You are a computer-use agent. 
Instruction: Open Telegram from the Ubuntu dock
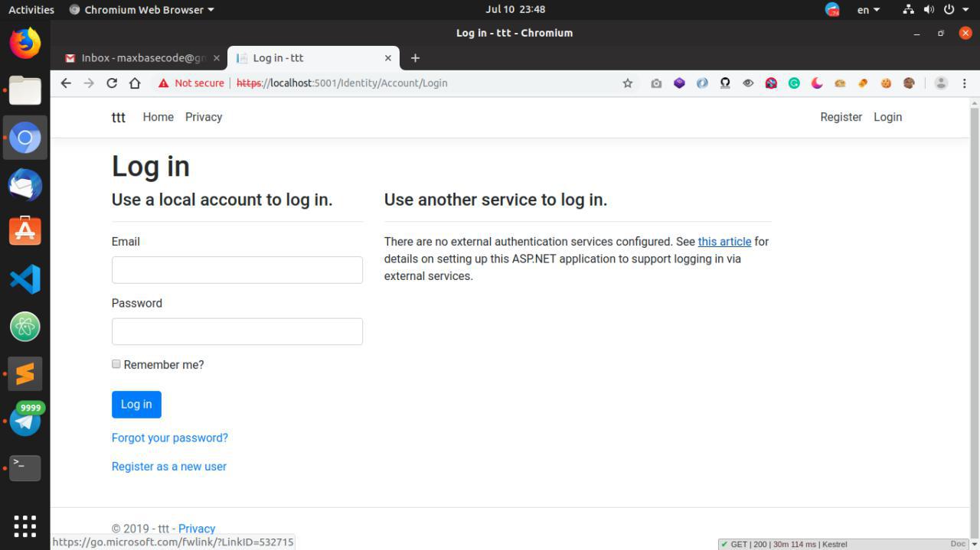pos(25,421)
